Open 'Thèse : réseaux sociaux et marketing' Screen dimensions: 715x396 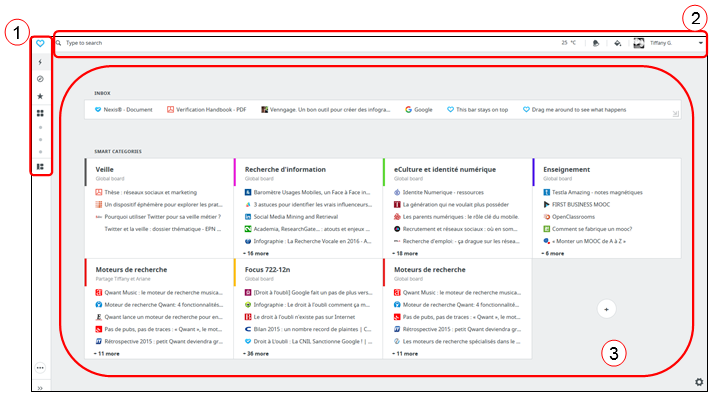[146, 193]
